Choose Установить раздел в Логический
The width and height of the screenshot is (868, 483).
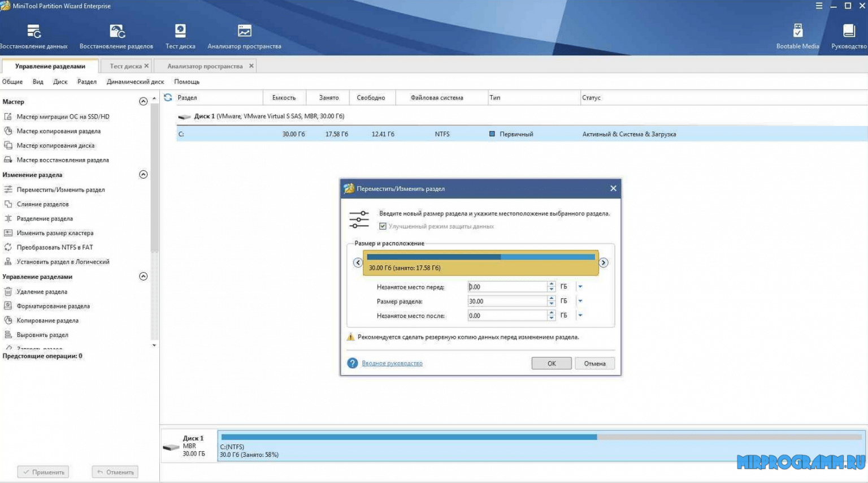click(x=63, y=262)
